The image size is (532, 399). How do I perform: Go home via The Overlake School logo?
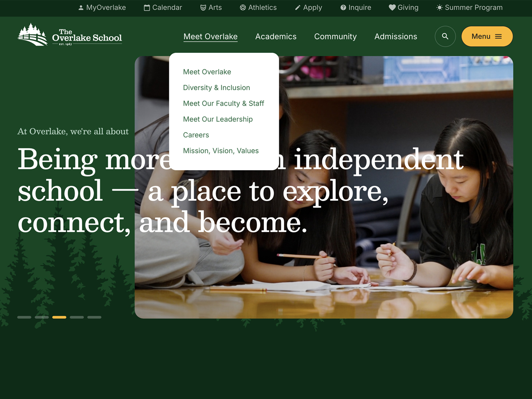pyautogui.click(x=70, y=35)
